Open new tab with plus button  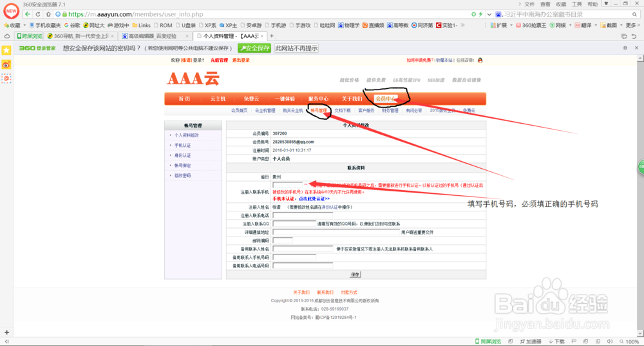[x=272, y=36]
